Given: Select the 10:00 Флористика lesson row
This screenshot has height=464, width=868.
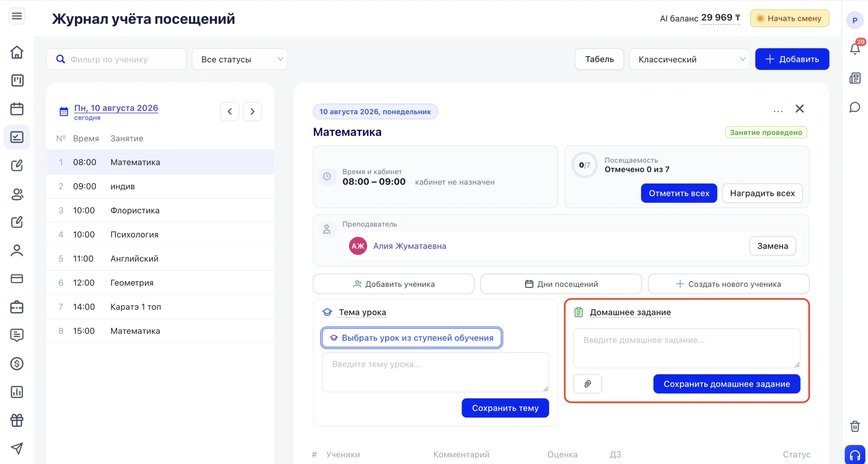Looking at the screenshot, I should click(160, 210).
